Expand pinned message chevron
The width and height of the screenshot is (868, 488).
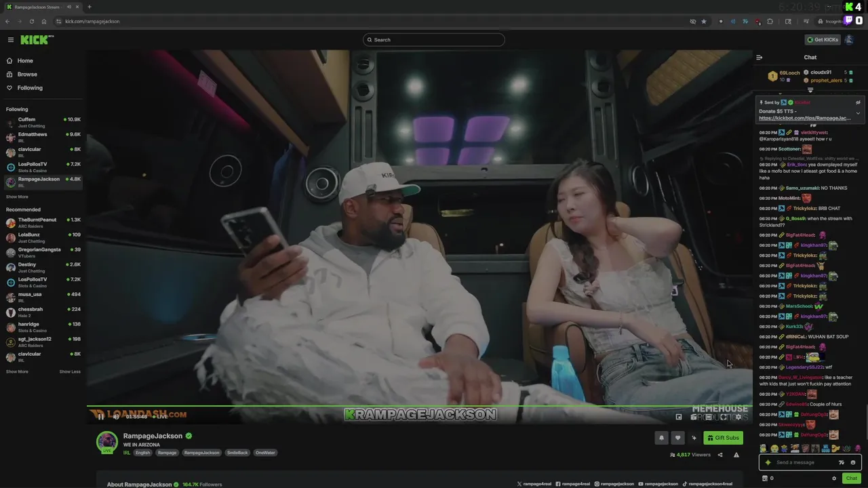click(x=858, y=113)
